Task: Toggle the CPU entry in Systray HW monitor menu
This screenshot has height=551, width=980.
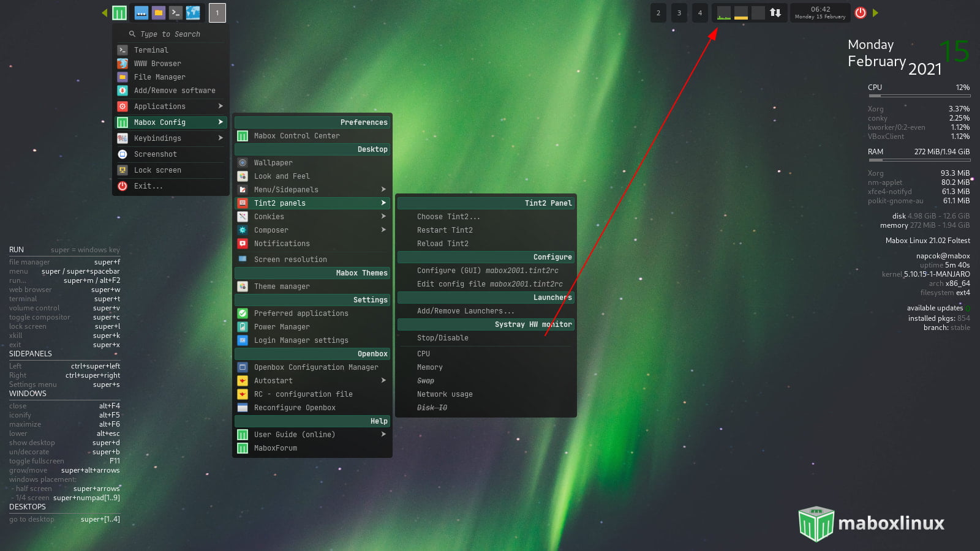Action: (423, 353)
